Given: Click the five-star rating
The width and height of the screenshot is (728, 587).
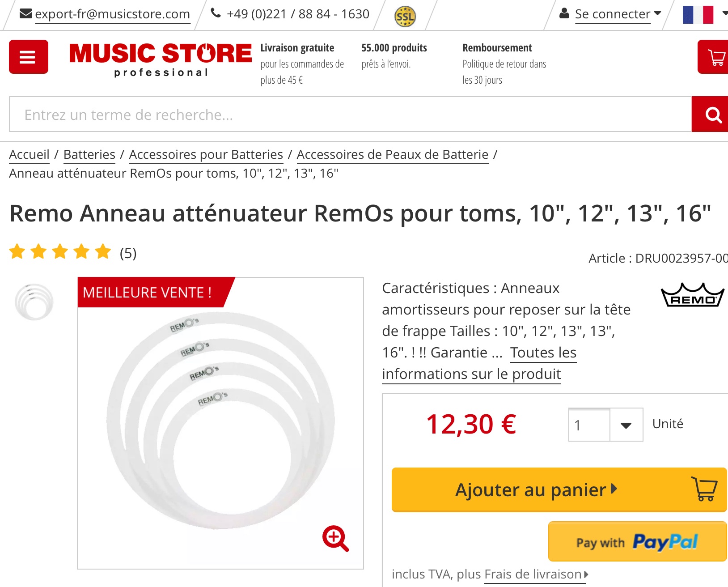Looking at the screenshot, I should 60,252.
